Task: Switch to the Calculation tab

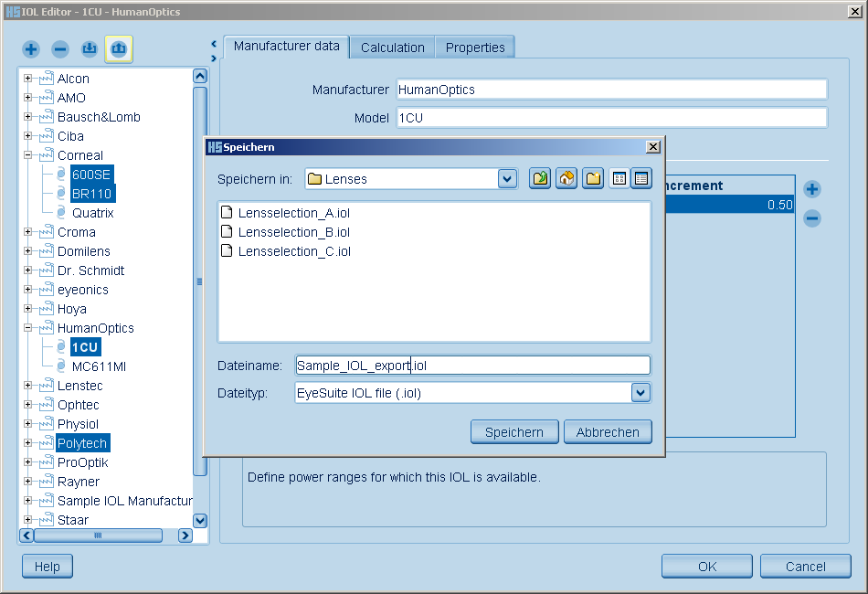Action: click(392, 48)
